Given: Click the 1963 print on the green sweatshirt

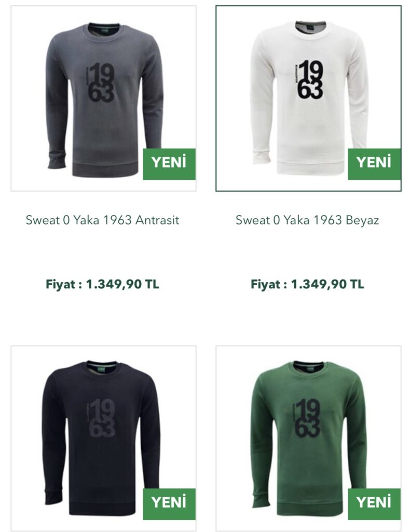Looking at the screenshot, I should click(307, 418).
